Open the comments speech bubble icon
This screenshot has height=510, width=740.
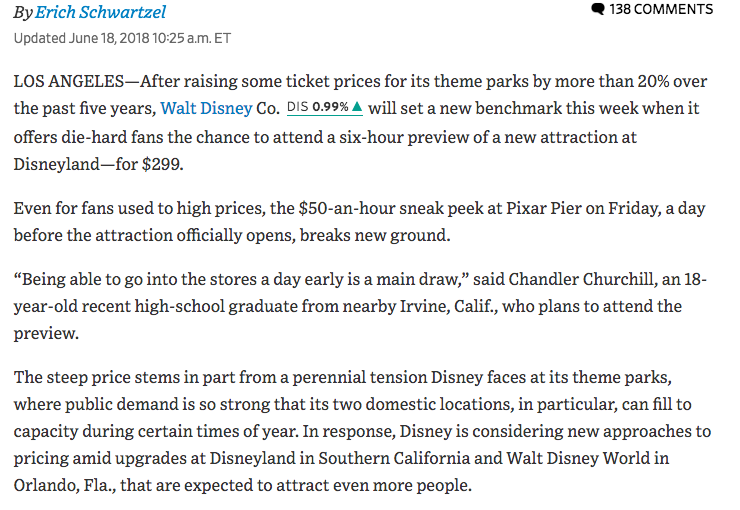tap(598, 9)
